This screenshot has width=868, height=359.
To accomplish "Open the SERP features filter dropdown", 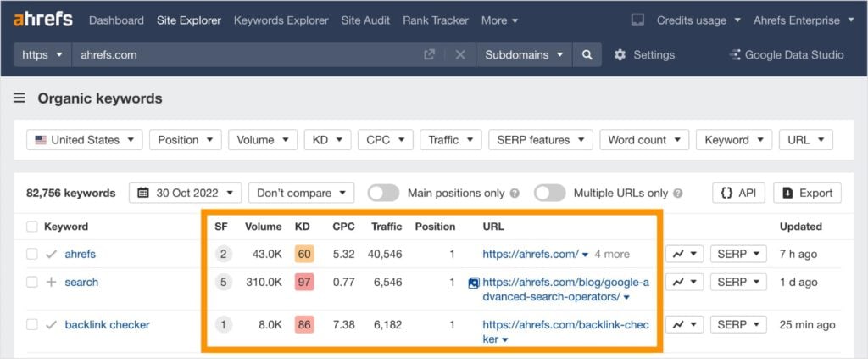I will pos(541,139).
